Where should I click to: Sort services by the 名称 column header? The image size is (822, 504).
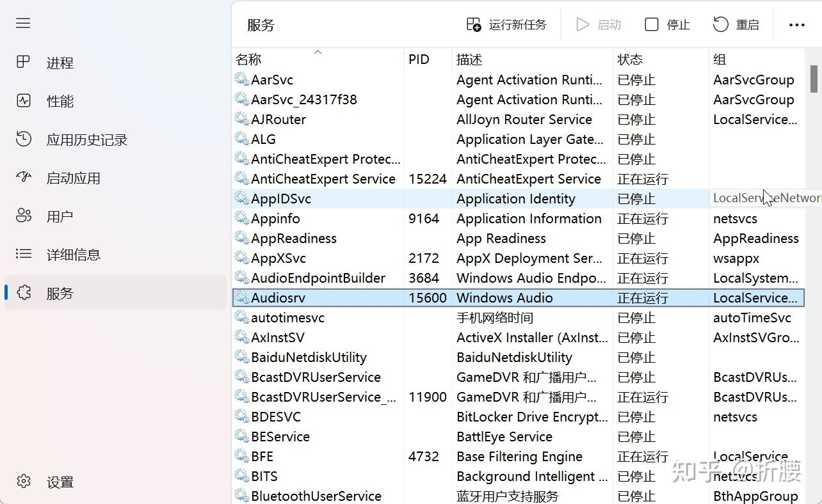point(318,59)
